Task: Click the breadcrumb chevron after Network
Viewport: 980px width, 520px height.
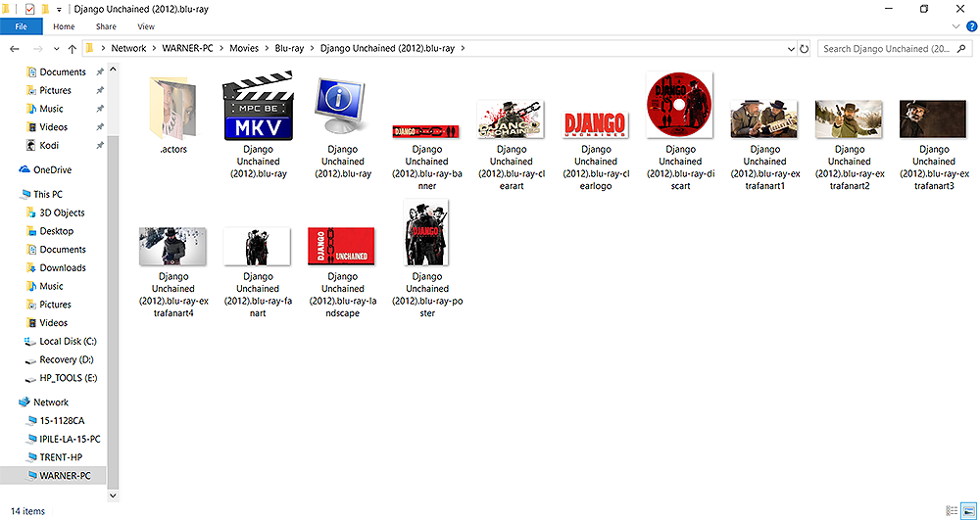Action: pyautogui.click(x=154, y=48)
